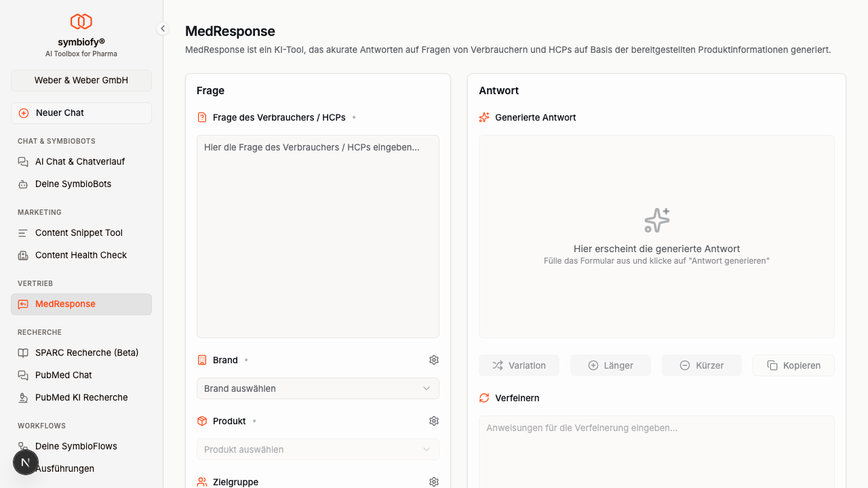The width and height of the screenshot is (868, 488).
Task: Click the Kopieren copy button
Action: [793, 365]
